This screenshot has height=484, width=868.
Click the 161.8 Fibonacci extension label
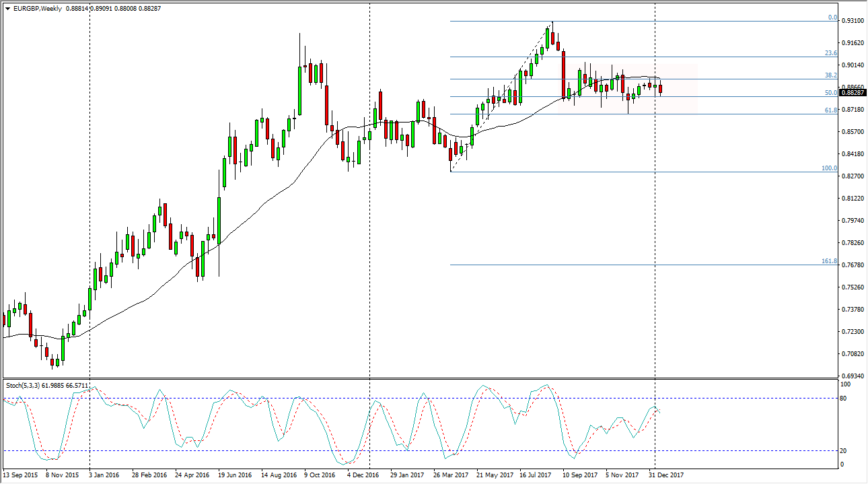[x=829, y=261]
